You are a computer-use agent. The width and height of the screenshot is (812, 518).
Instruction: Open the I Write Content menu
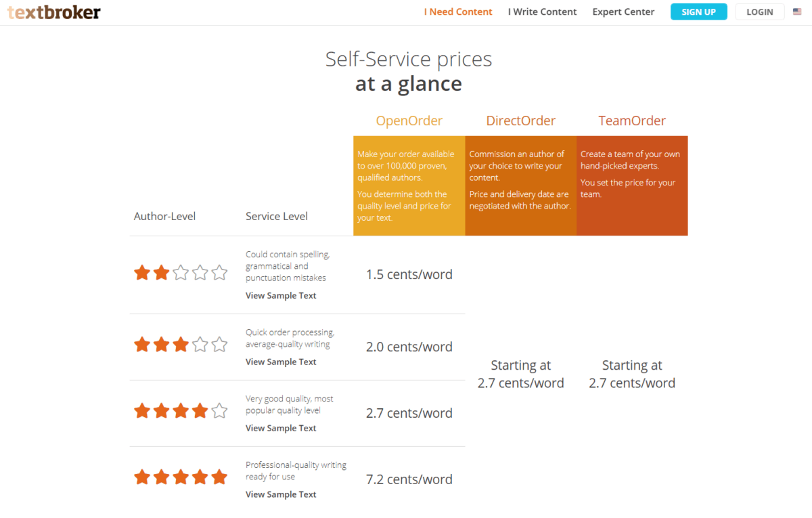(x=543, y=12)
